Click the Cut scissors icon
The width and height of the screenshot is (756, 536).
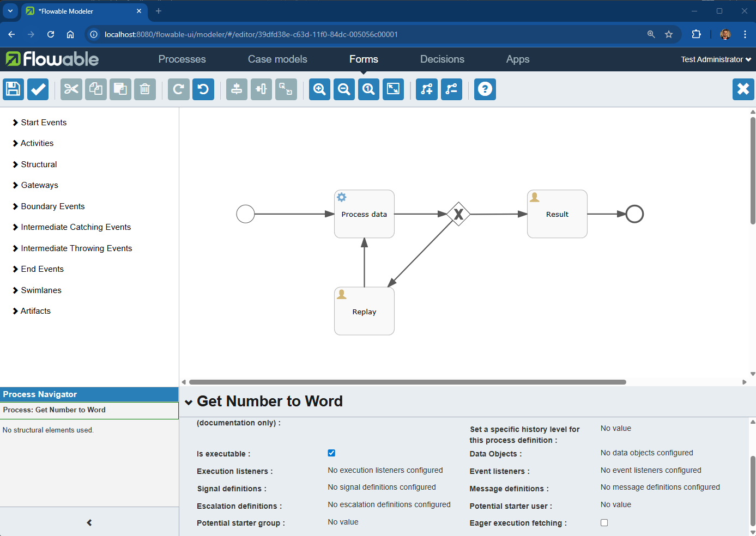point(71,89)
